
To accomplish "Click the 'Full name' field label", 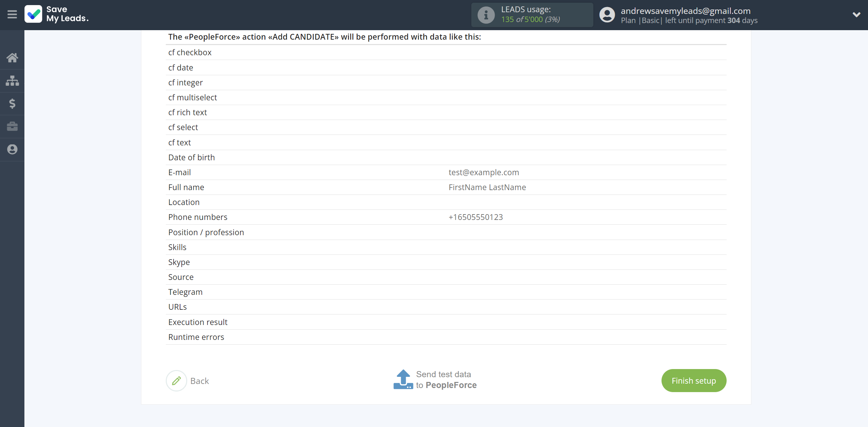I will [186, 187].
